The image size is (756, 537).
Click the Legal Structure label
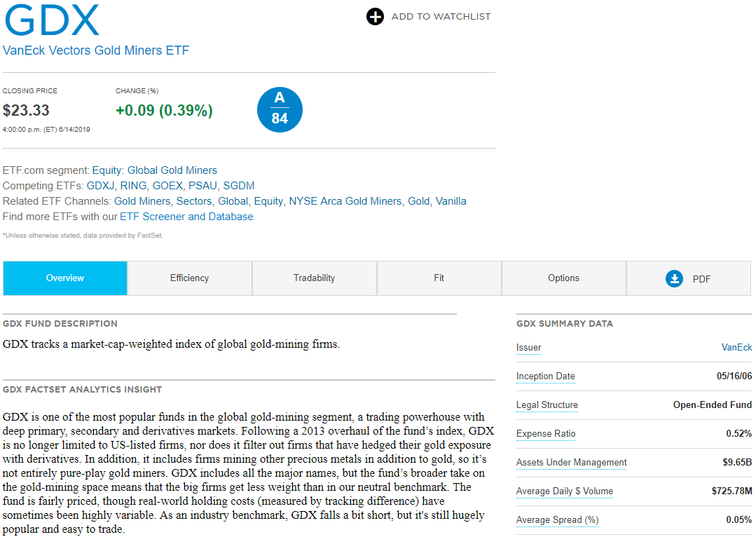tap(547, 405)
